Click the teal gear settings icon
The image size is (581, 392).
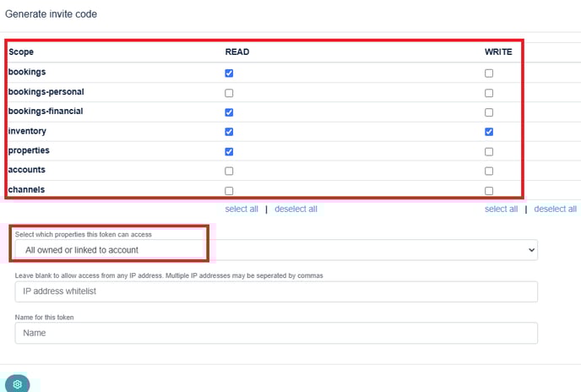pos(17,384)
